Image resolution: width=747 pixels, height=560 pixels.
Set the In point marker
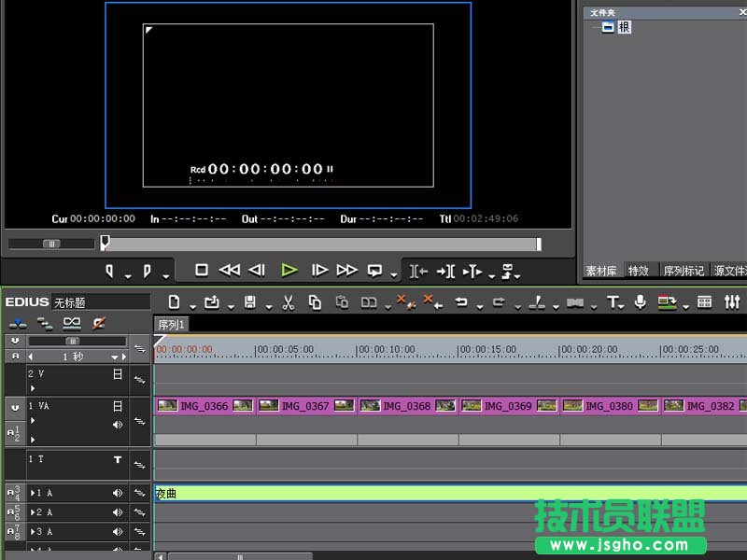[109, 272]
